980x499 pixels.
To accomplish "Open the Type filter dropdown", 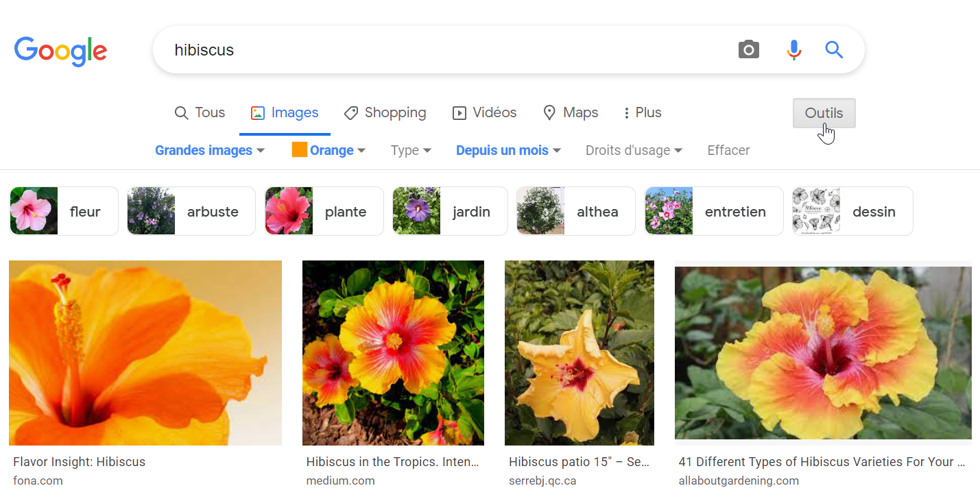I will point(411,151).
